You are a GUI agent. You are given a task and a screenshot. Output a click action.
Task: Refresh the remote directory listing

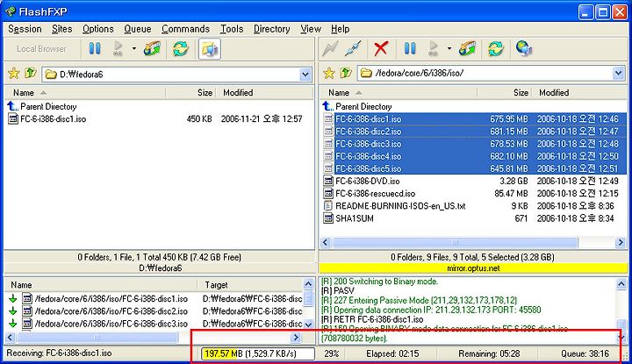pyautogui.click(x=496, y=49)
